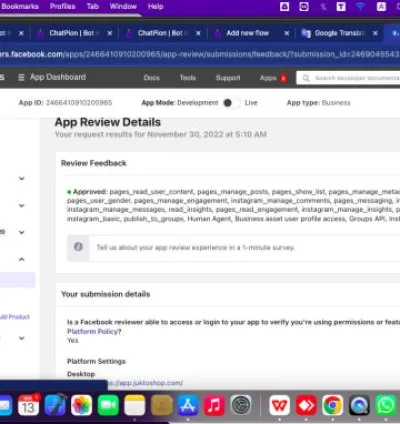Image resolution: width=400 pixels, height=424 pixels.
Task: Select the App ID number 2466410910200965
Action: tap(79, 103)
